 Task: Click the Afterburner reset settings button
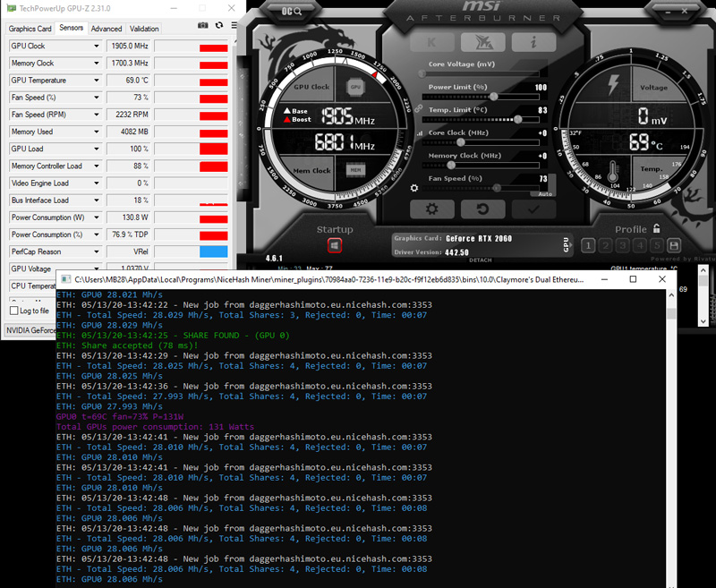pos(482,209)
